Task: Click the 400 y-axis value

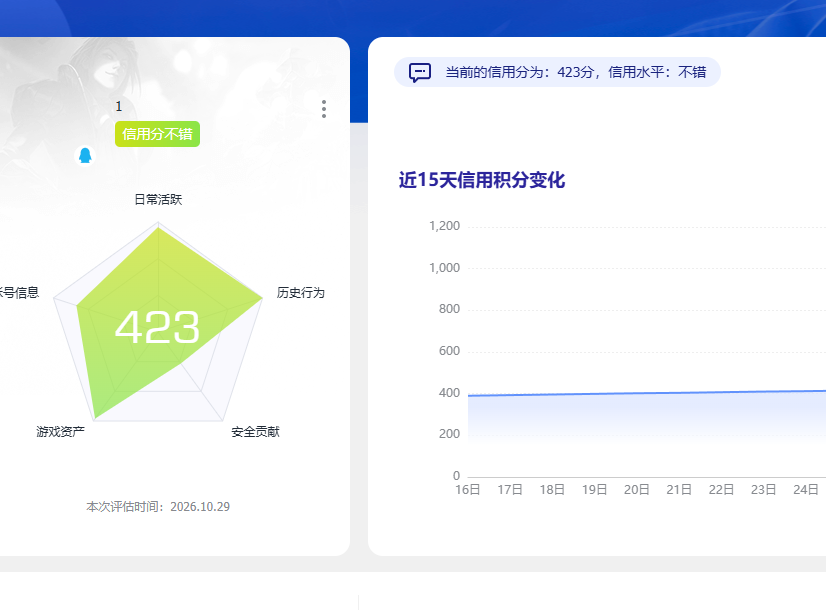Action: (449, 392)
